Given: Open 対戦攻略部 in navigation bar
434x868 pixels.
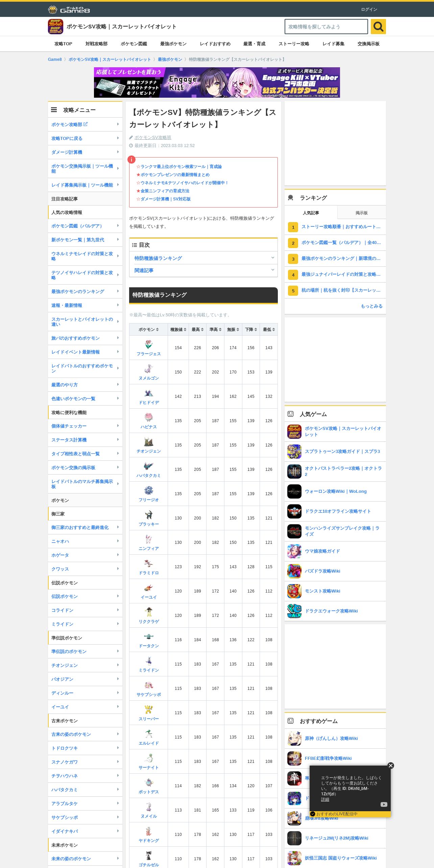Looking at the screenshot, I should click(x=96, y=44).
